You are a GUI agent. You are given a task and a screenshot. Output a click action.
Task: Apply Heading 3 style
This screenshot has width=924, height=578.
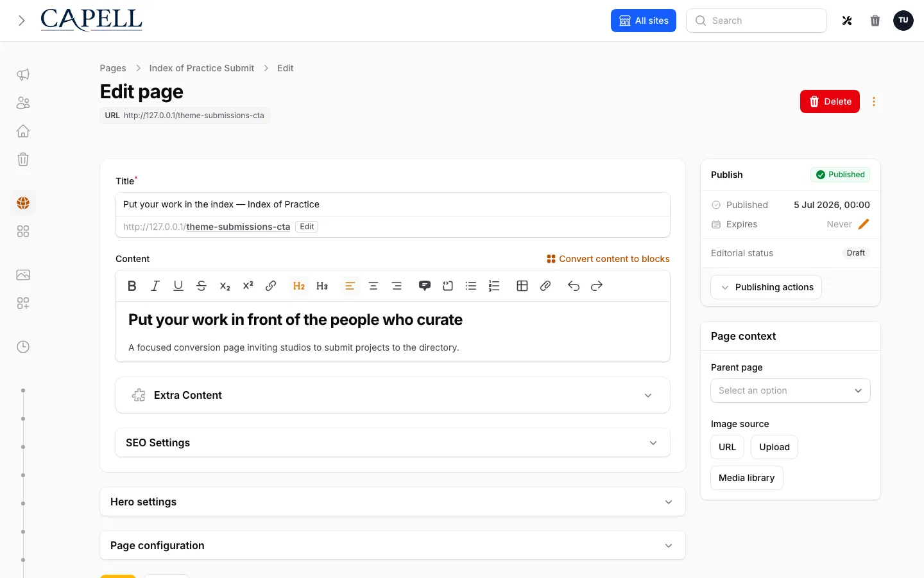[x=322, y=286]
